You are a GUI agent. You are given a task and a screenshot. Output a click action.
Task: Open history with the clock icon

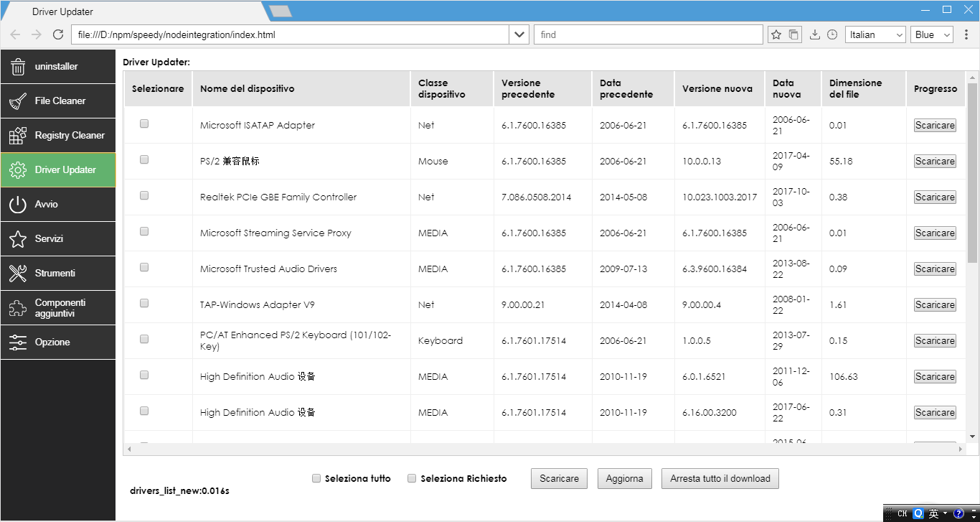832,34
